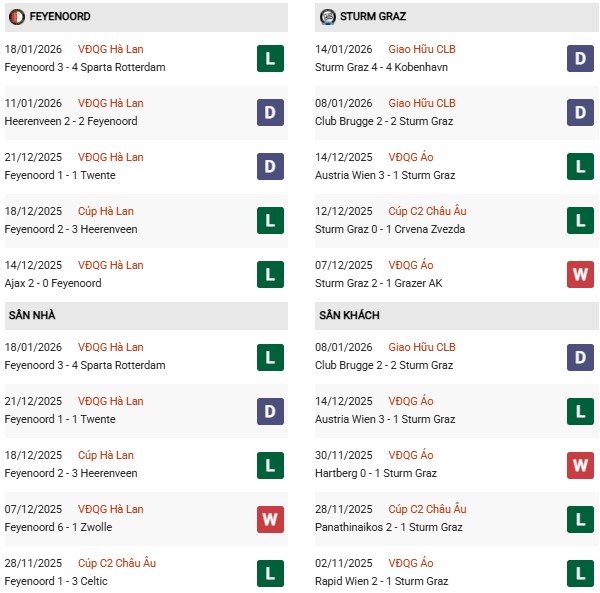Click the W badge for Hartberg 0-1 Sturm Graz
600x593 pixels.
[580, 464]
